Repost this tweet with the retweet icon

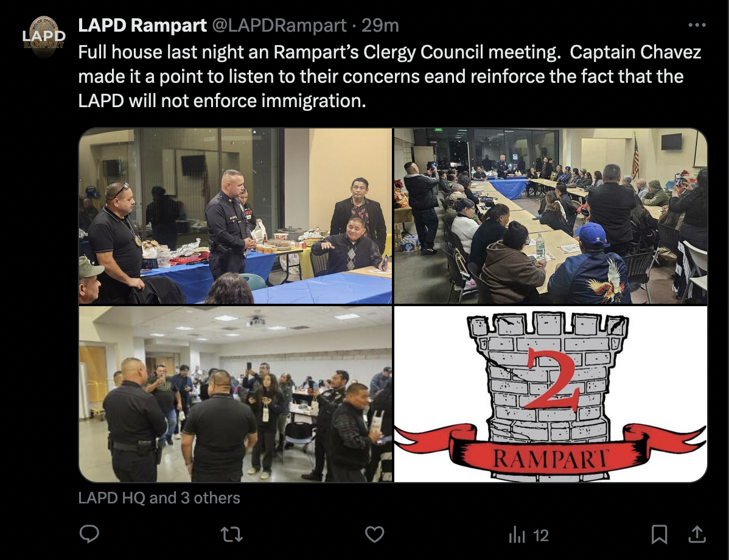[231, 534]
